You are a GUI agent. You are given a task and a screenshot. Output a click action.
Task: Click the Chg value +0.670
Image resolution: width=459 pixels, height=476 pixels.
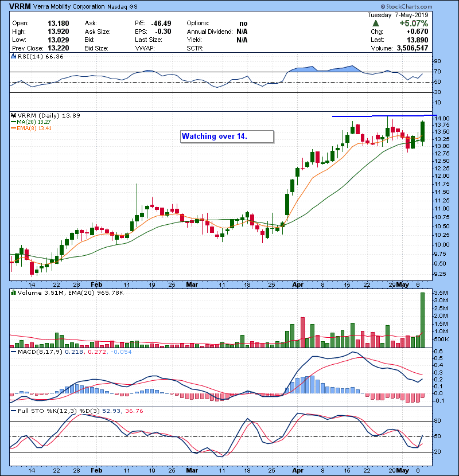pyautogui.click(x=417, y=32)
